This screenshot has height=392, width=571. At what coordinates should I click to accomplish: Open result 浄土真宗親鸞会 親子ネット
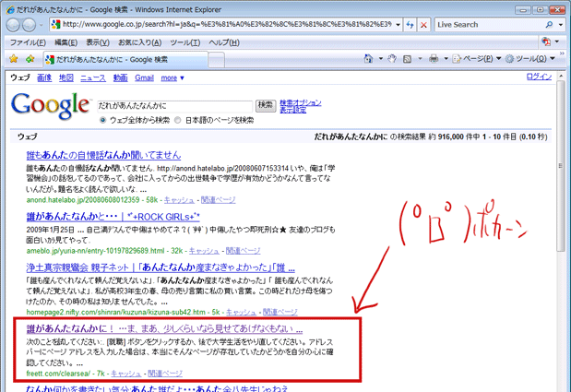[x=161, y=268]
